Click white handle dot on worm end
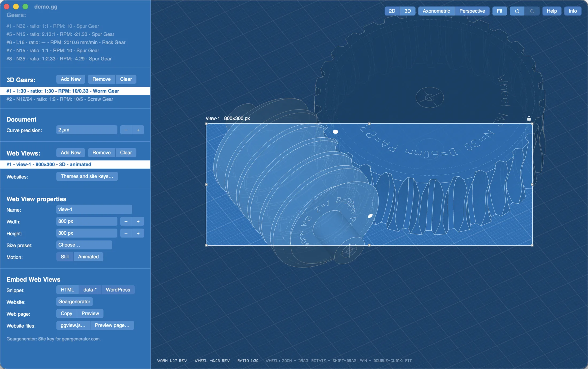Image resolution: width=588 pixels, height=369 pixels. pyautogui.click(x=370, y=216)
